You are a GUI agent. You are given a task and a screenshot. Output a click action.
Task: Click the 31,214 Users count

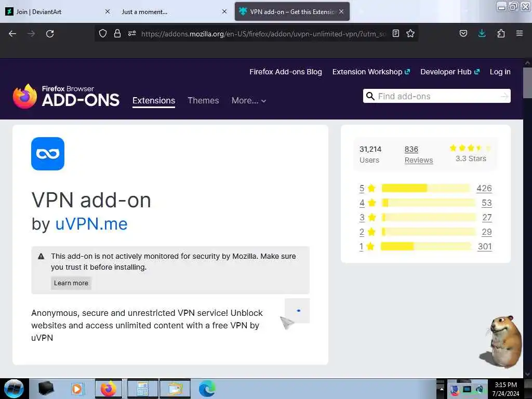pyautogui.click(x=370, y=155)
